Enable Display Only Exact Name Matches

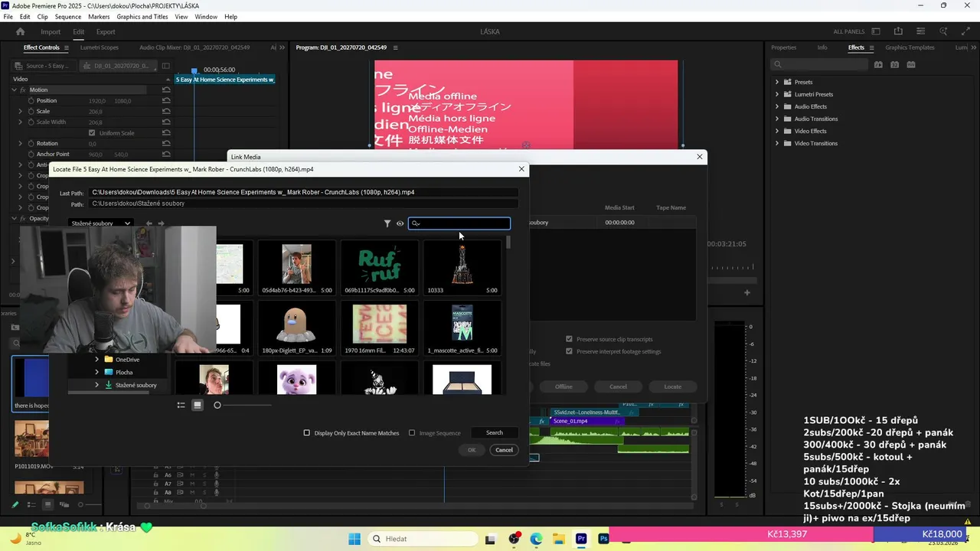click(x=307, y=433)
